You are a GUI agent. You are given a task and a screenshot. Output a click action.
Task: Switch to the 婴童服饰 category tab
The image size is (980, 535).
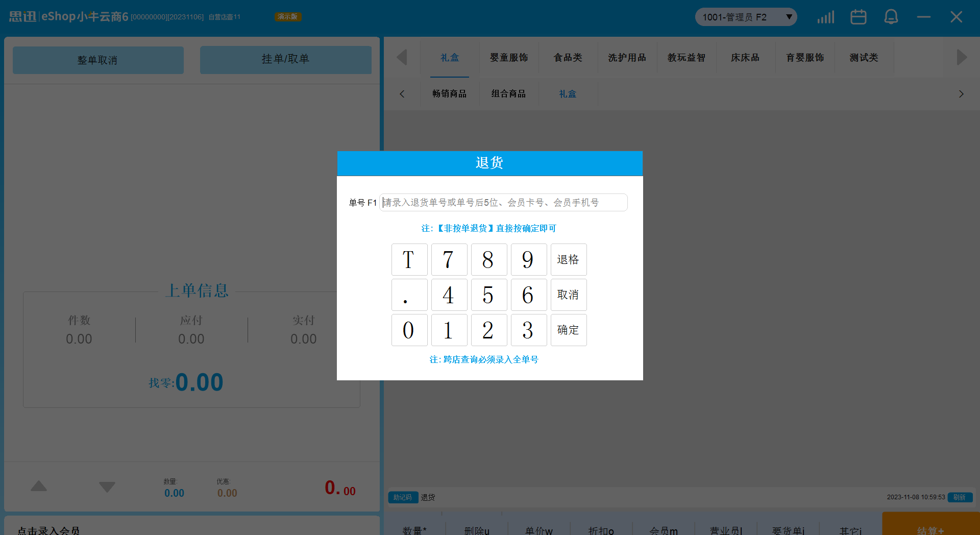[x=509, y=58]
